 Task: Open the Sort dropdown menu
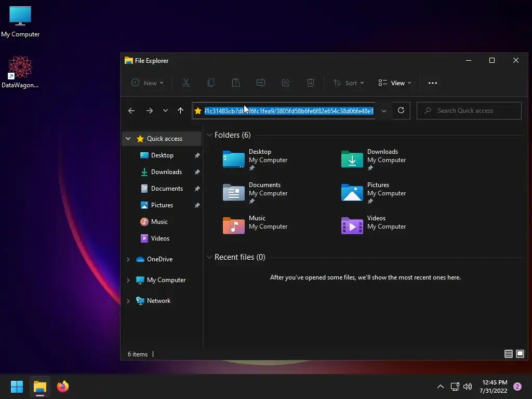tap(349, 83)
